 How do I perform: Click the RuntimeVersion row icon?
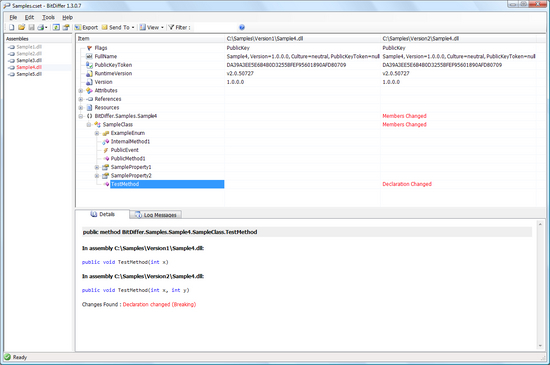point(89,73)
